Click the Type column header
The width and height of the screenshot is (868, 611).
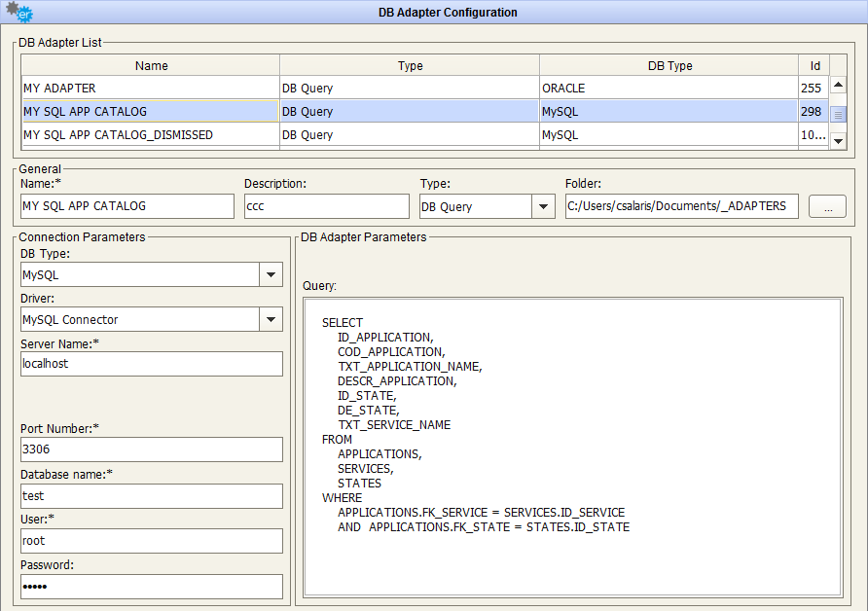click(x=410, y=66)
